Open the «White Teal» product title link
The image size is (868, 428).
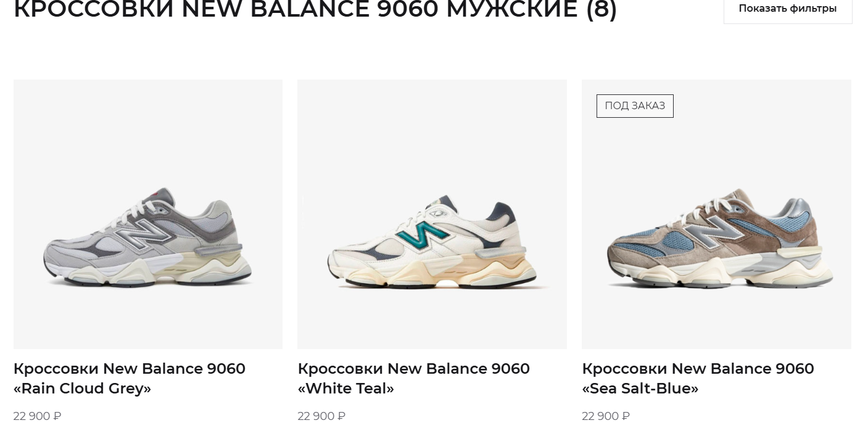pos(413,378)
